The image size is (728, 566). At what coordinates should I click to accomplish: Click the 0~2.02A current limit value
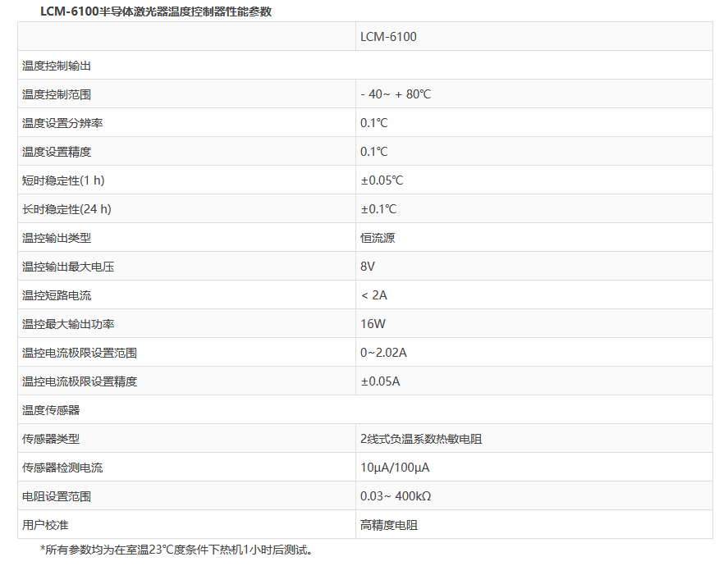click(x=383, y=353)
